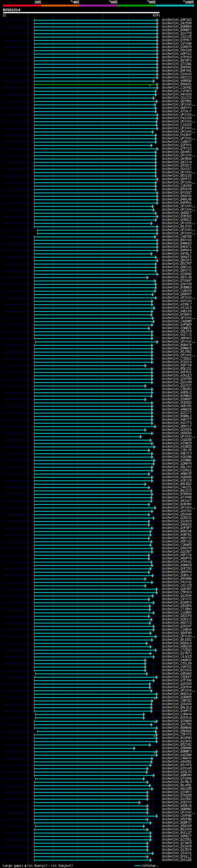This screenshot has width=197, height=868.
Task: Open hit UniRef100_B7FMC7
Action: coord(176,40)
